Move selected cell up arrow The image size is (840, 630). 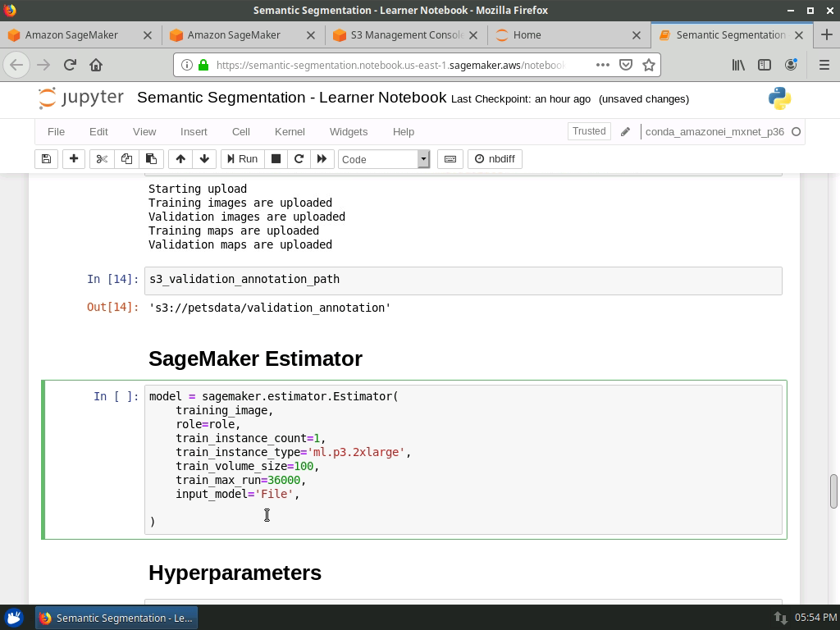[x=180, y=159]
